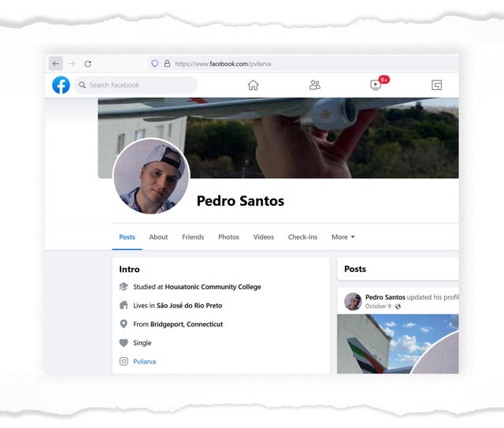Open the Marketplace icon in top navigation
Screen dimensions: 504x428
coord(436,85)
